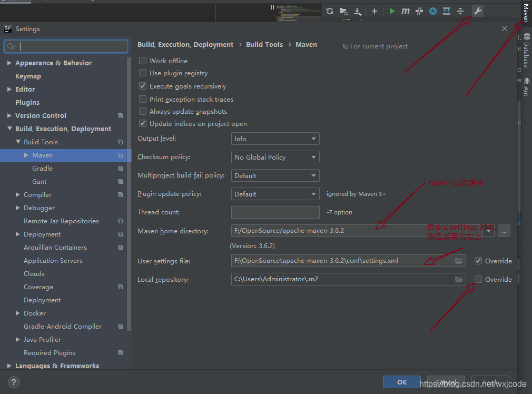Open Multiproject build fail policy dropdown
Viewport: 532px width, 394px height.
coord(275,175)
